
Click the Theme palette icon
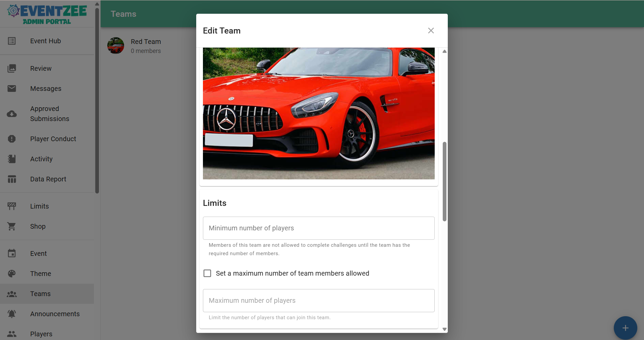coord(12,274)
